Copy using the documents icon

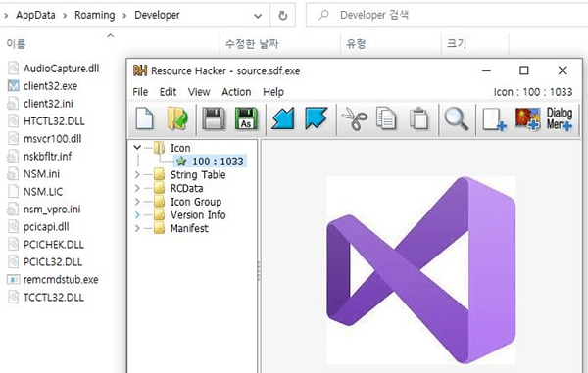click(x=386, y=118)
